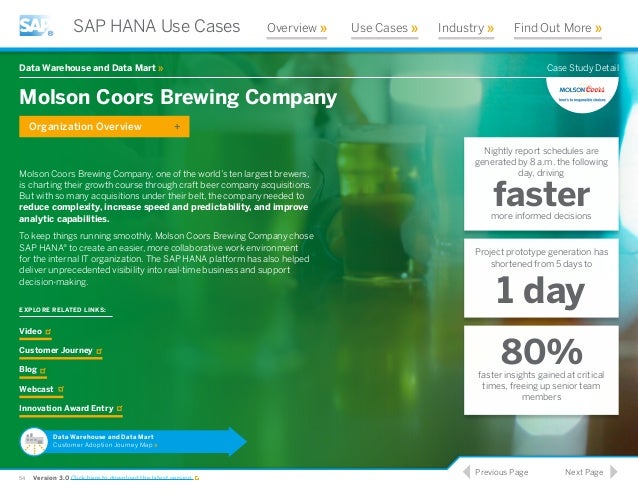Click the Case Study Detail label
This screenshot has width=638, height=493.
[583, 68]
